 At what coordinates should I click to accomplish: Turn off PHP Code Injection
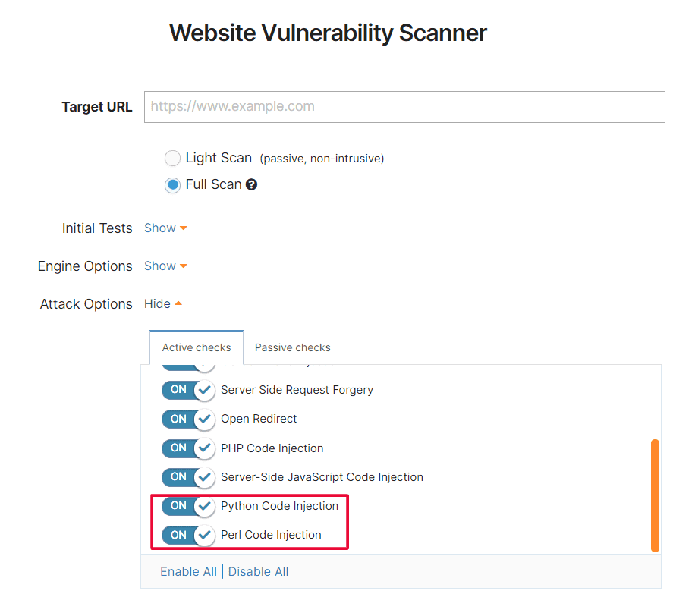point(187,448)
